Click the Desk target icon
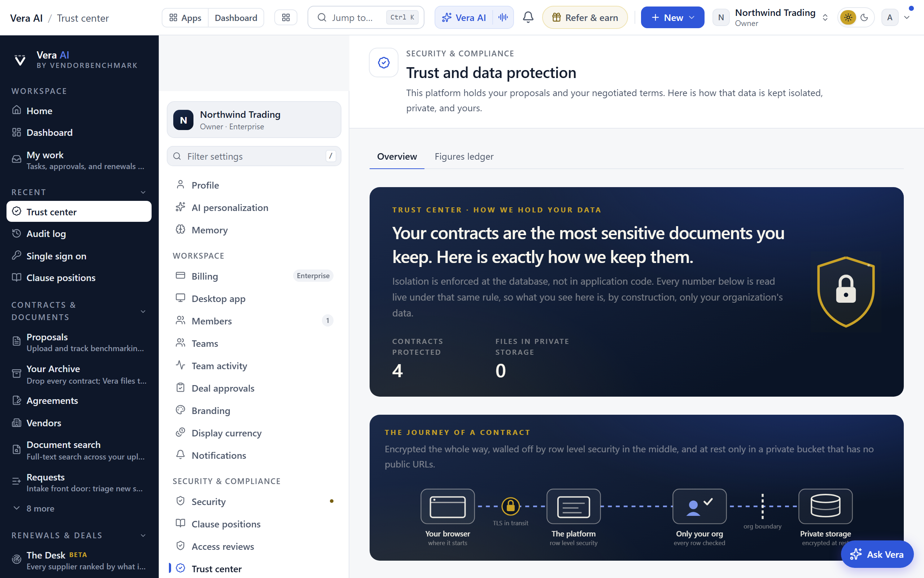This screenshot has width=924, height=578. tap(16, 560)
